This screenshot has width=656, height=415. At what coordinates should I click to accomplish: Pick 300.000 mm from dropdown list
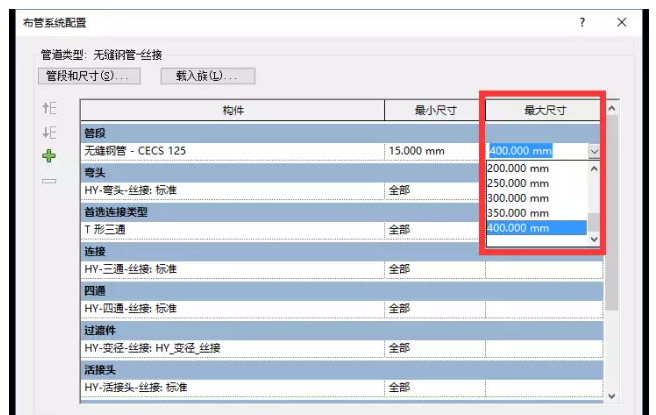(x=518, y=199)
